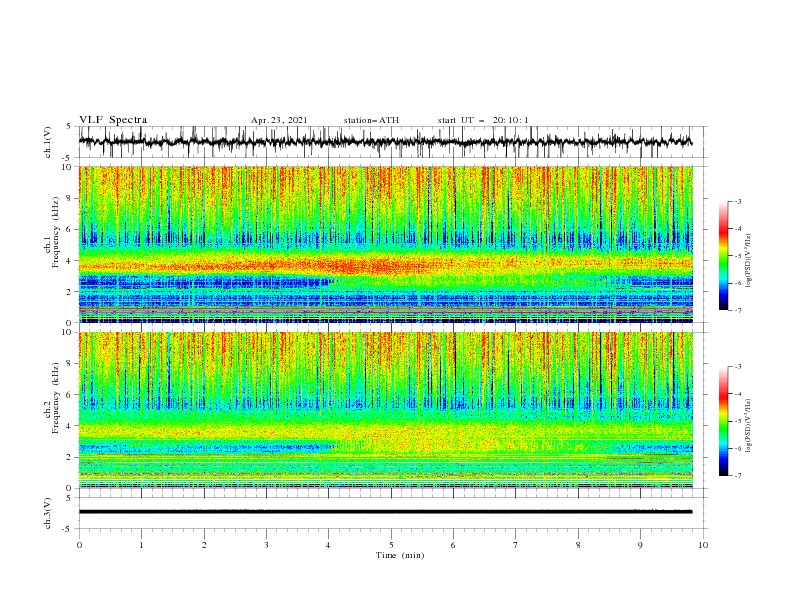Viewport: 792px width, 612px height.
Task: Click time axis tick label "10"
Action: click(703, 545)
